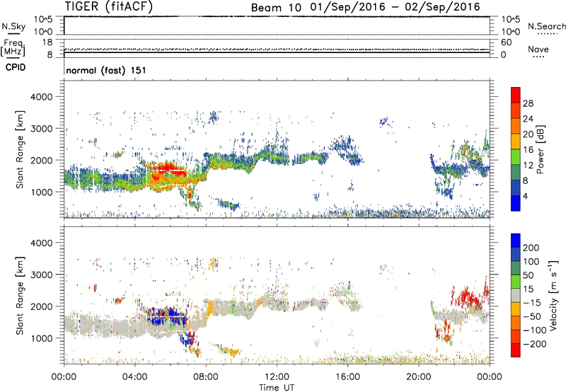
Task: Click the gray segment of Velocity colorbar
Action: 516,295
